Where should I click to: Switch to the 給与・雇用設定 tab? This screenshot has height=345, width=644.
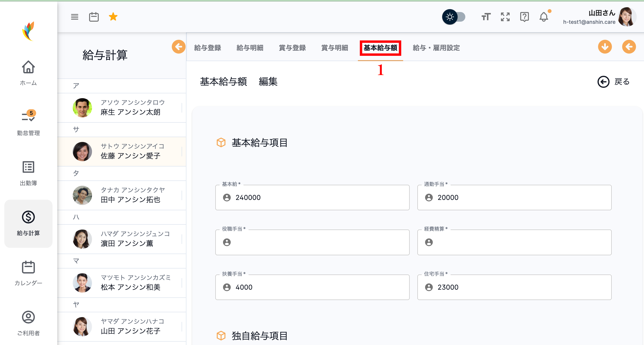tap(436, 48)
